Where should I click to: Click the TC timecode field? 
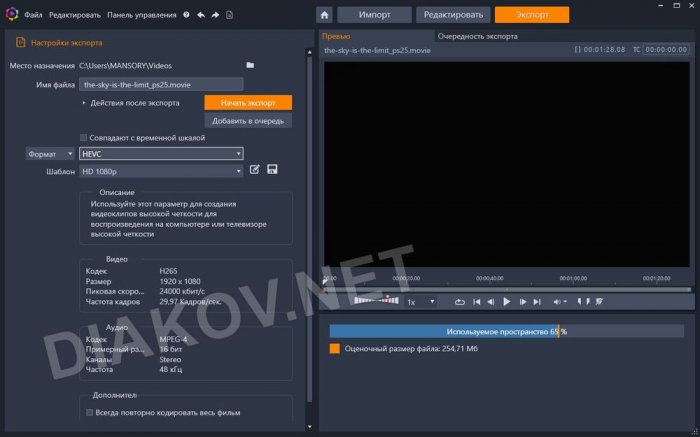[x=666, y=50]
